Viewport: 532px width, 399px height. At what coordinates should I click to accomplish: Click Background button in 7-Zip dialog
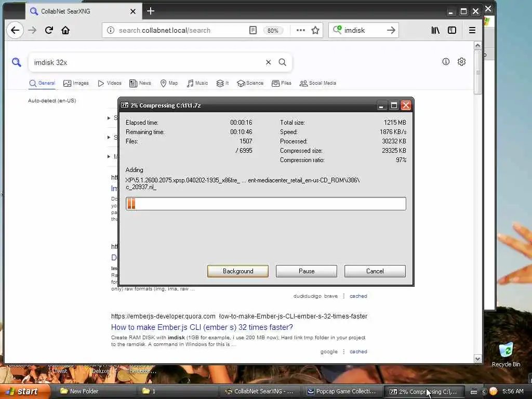coord(238,271)
